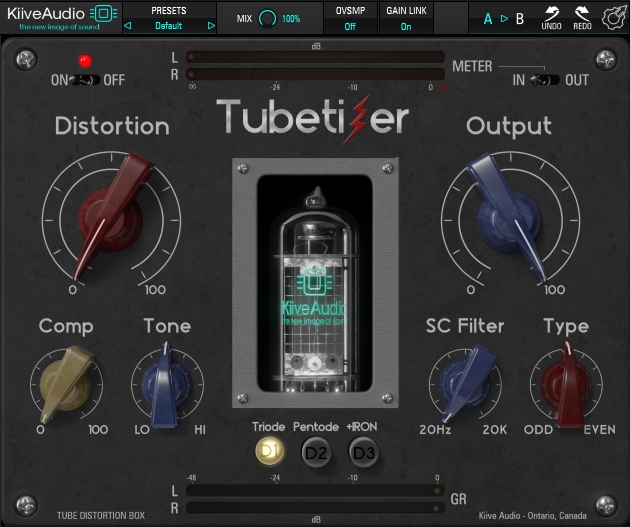630x527 pixels.
Task: Flip the ON/OFF power switch
Action: point(85,80)
